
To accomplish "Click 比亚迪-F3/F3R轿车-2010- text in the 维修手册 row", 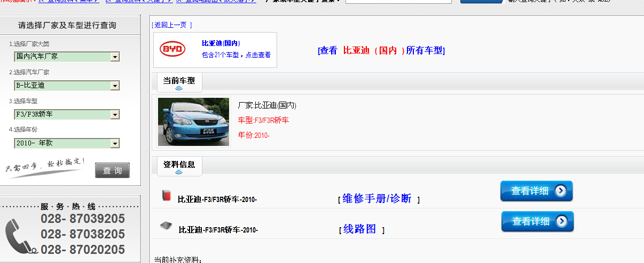I will 217,199.
